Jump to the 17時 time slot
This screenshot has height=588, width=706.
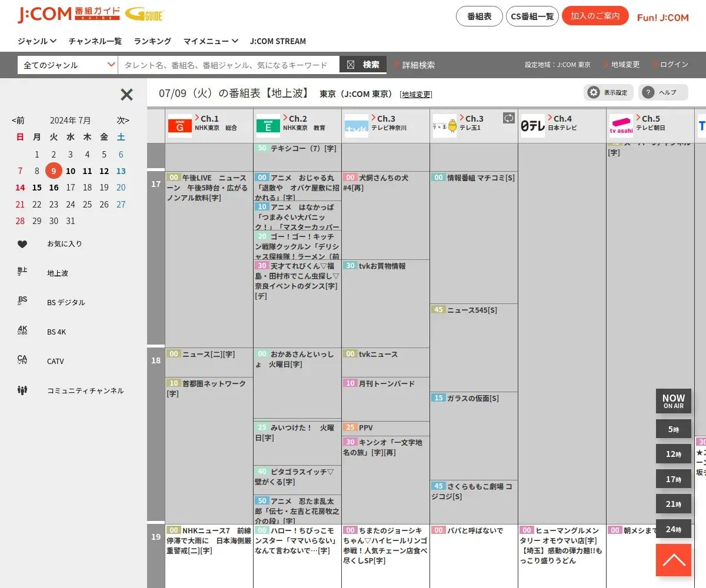pyautogui.click(x=674, y=479)
